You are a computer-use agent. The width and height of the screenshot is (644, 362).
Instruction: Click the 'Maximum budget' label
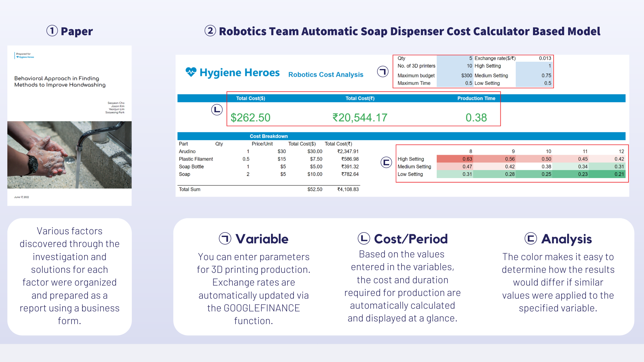[416, 76]
